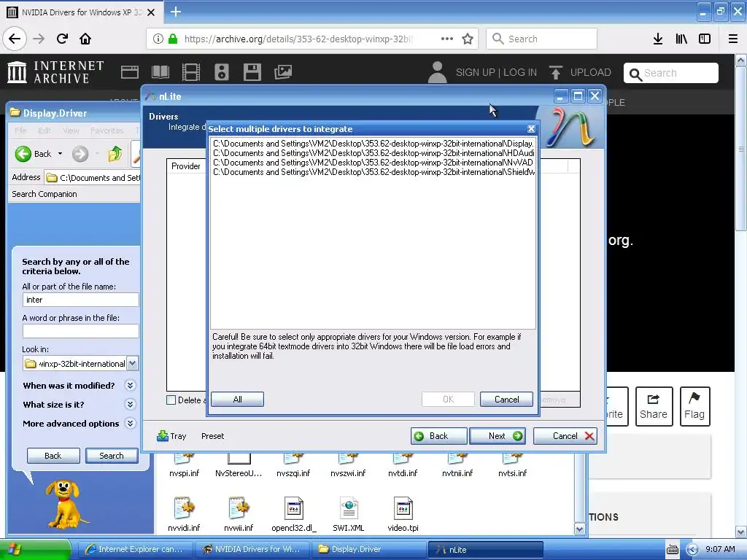Image resolution: width=747 pixels, height=560 pixels.
Task: Open Archive texts book icon
Action: click(160, 72)
